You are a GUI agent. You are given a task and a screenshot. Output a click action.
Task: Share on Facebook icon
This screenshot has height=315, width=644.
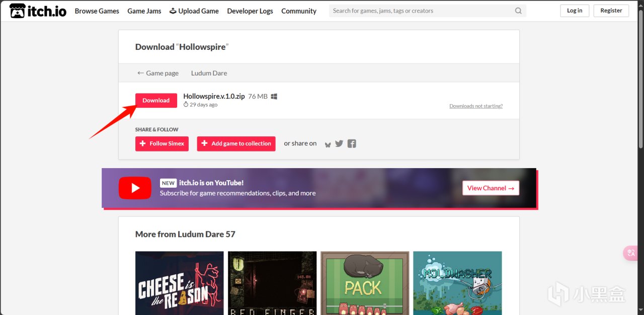[x=352, y=143]
